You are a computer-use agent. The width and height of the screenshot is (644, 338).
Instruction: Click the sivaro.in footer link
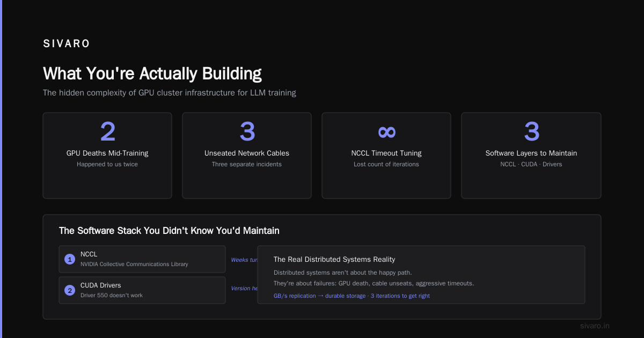(595, 326)
